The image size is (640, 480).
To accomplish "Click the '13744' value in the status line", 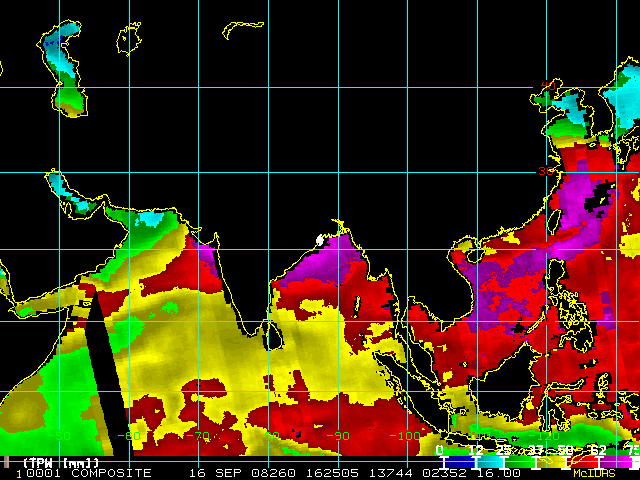I will pyautogui.click(x=391, y=473).
